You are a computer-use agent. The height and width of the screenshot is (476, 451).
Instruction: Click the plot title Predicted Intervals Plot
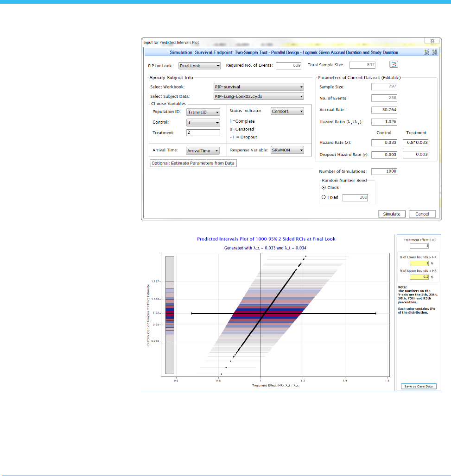tap(266, 239)
